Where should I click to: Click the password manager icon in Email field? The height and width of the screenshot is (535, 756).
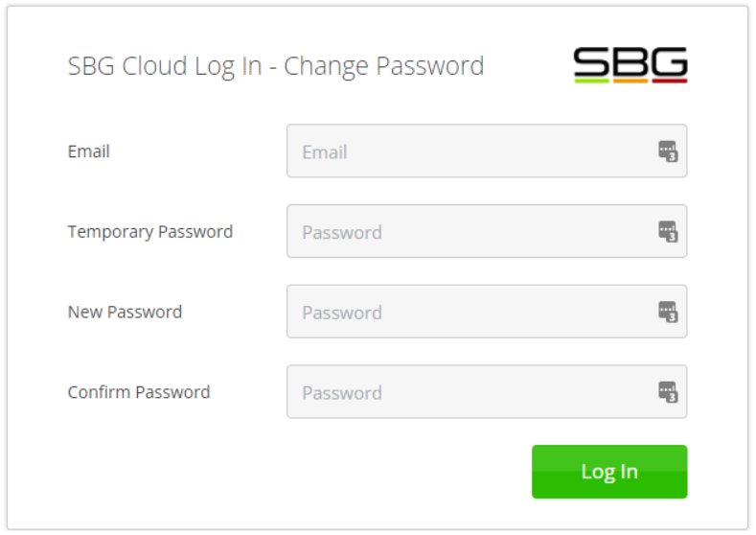(x=668, y=151)
